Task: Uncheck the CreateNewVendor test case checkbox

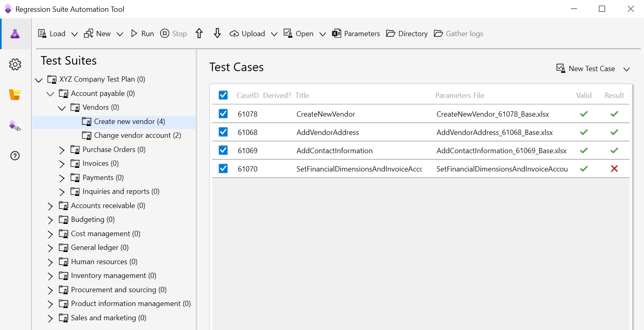Action: (x=223, y=114)
